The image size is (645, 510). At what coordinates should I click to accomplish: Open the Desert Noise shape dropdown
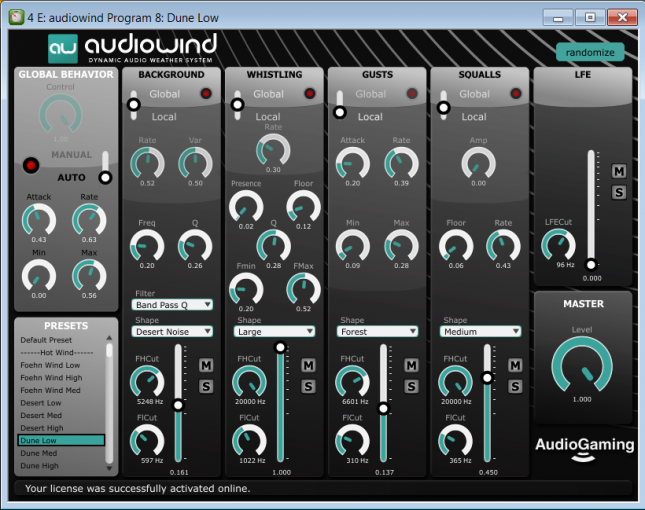[173, 331]
